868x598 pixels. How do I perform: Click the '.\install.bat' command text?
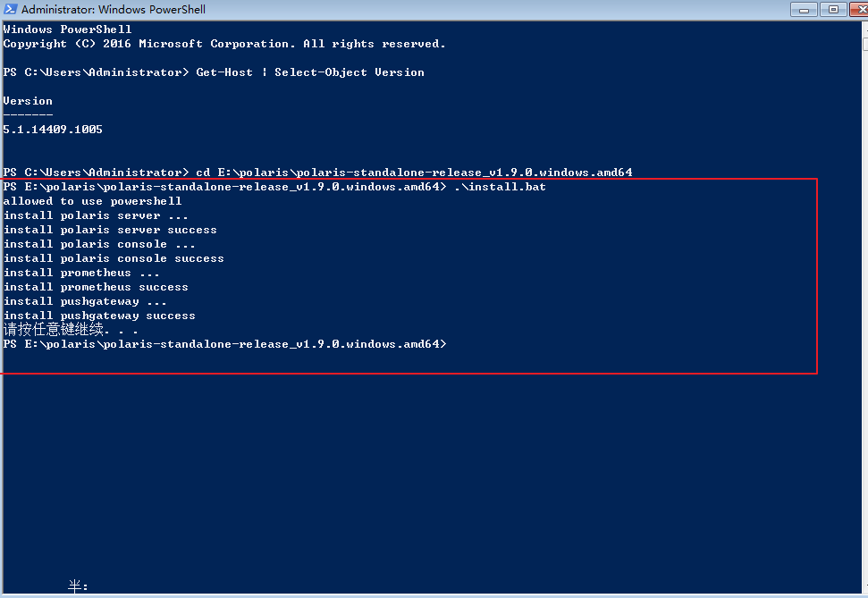point(500,187)
